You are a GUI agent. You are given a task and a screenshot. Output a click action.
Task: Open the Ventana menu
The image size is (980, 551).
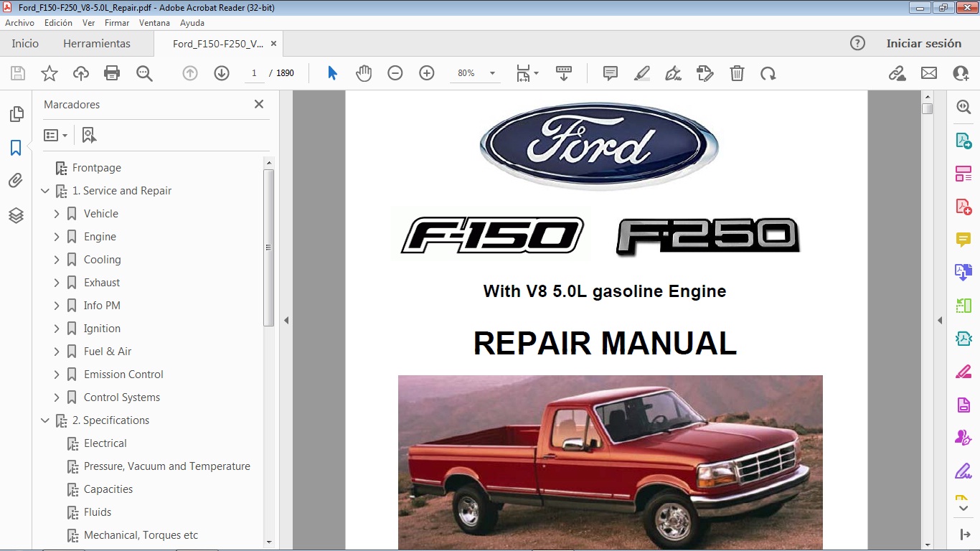click(154, 23)
